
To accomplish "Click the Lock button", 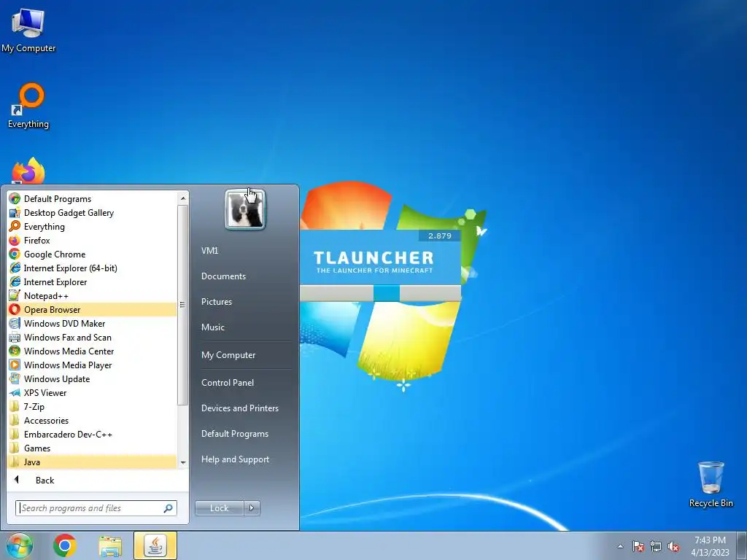I will point(219,508).
